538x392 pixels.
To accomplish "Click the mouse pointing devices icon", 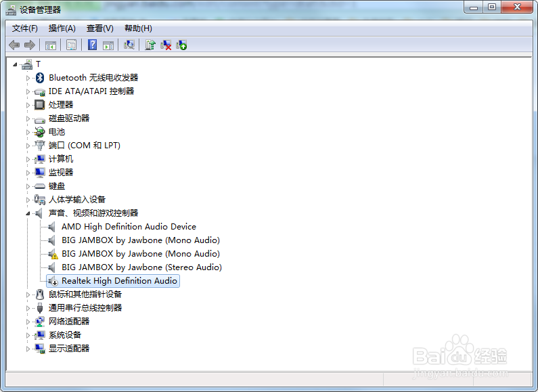I will pyautogui.click(x=40, y=295).
